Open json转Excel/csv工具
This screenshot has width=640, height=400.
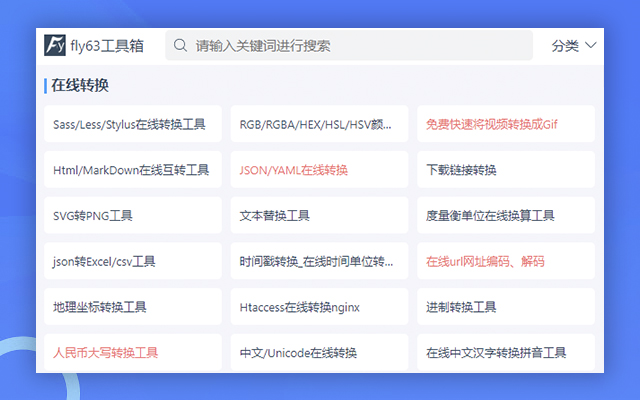133,261
